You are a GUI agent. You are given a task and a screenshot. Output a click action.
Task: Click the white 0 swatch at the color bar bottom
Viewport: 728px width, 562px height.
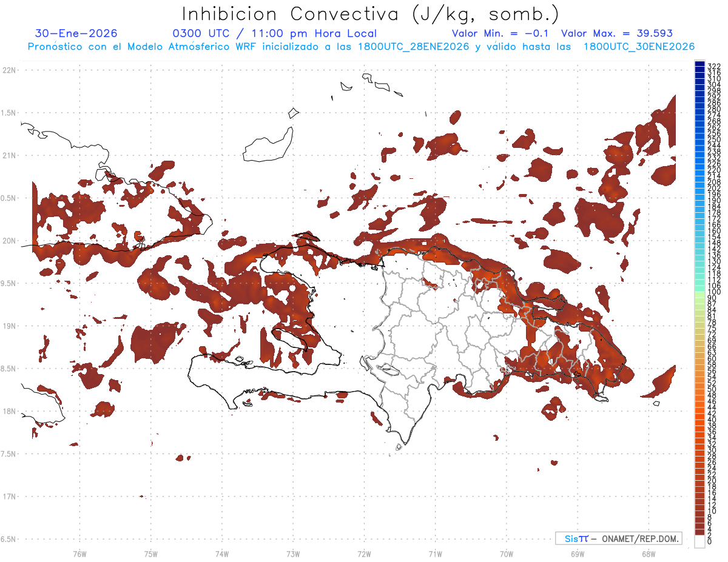[700, 541]
